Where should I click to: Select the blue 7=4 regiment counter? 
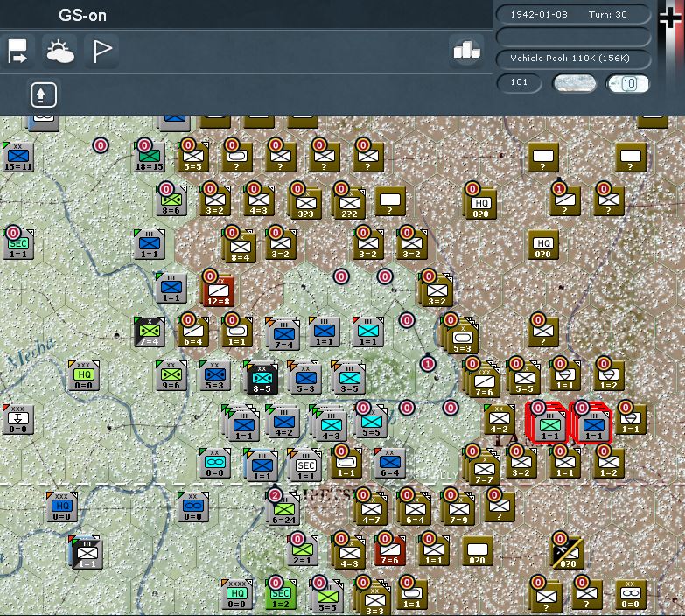283,334
